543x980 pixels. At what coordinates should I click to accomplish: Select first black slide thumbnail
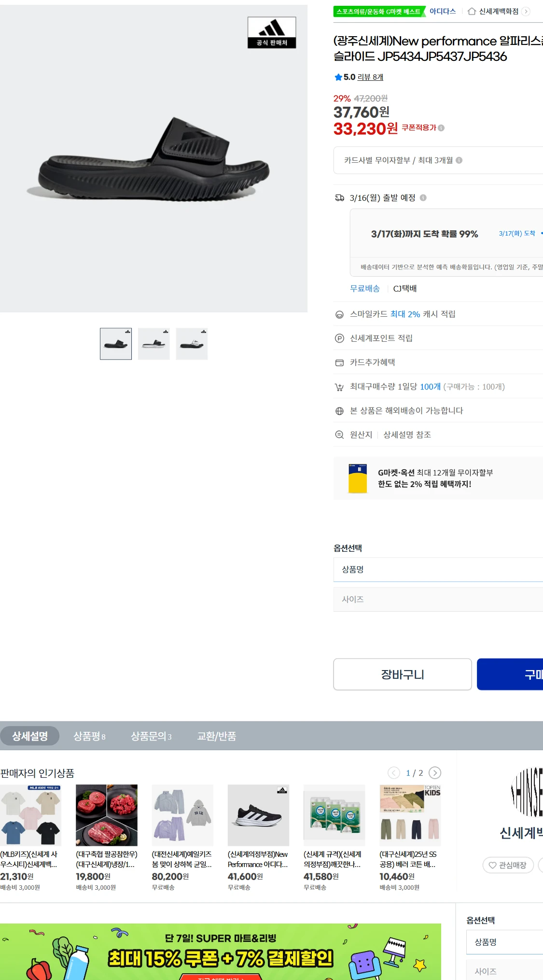click(x=116, y=344)
